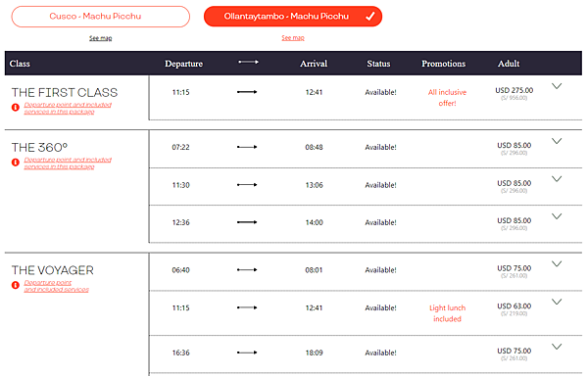Click the All inclusive offer promotion text
The width and height of the screenshot is (588, 376).
(x=448, y=98)
